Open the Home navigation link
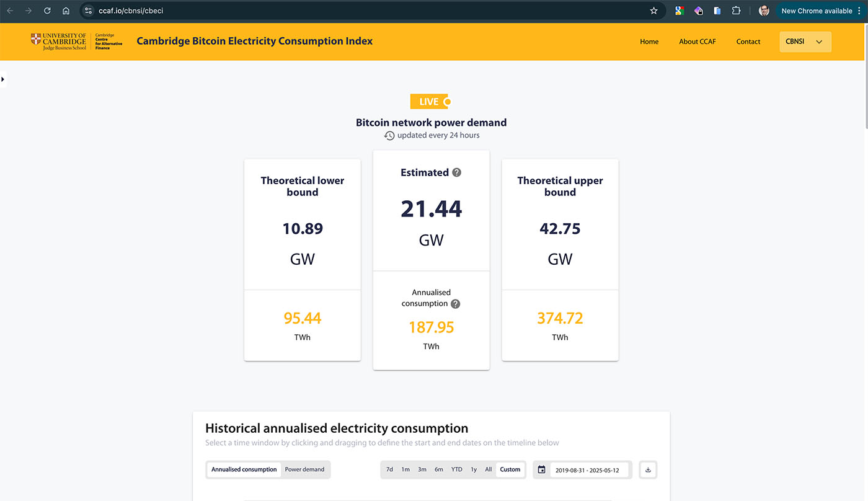 coord(649,42)
